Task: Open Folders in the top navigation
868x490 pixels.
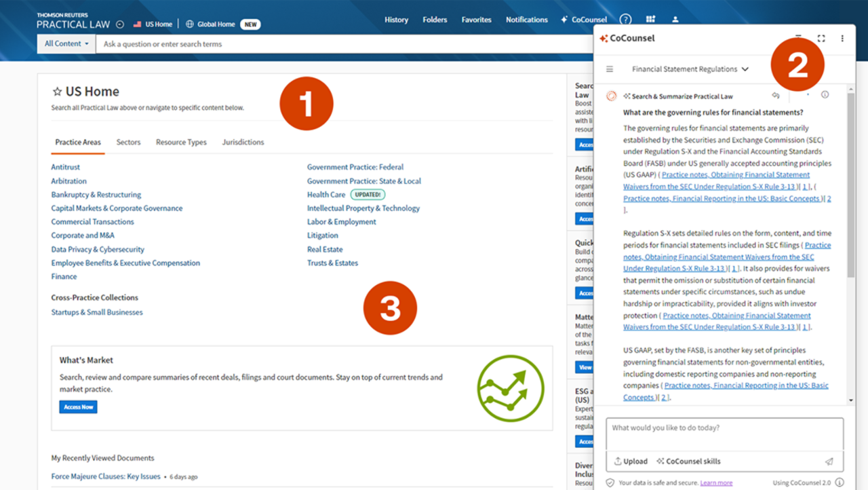Action: click(x=435, y=20)
